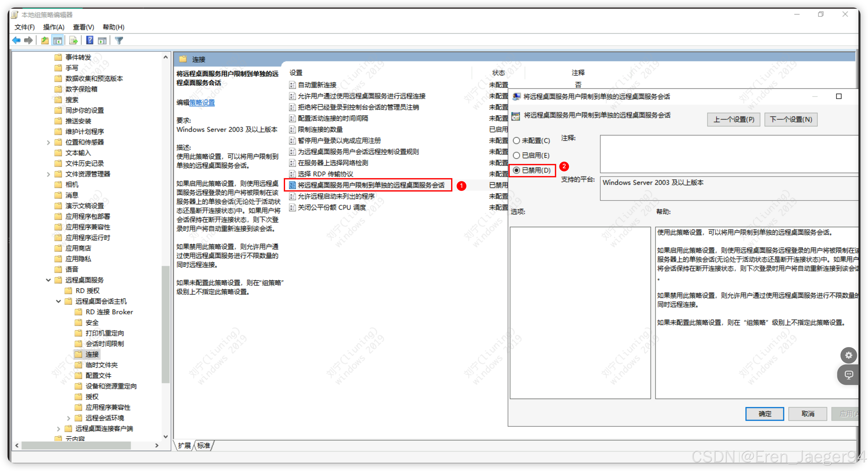Click the Up one level folder icon
Screen dimensions: 868x471
point(44,40)
